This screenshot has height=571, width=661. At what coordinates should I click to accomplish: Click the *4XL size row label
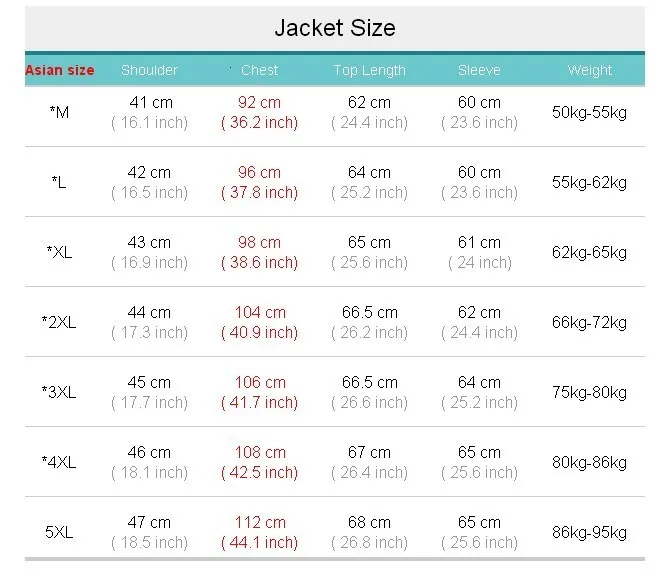(x=60, y=462)
